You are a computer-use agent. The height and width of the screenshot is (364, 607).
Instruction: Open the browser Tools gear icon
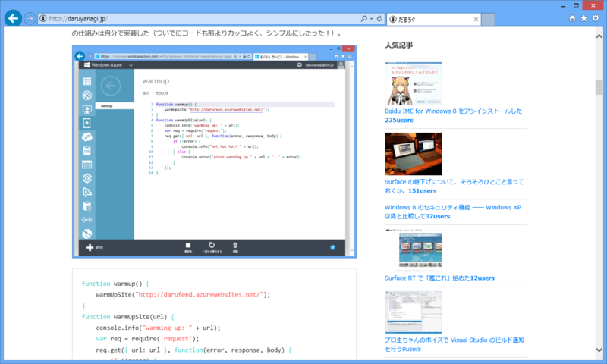[x=596, y=18]
